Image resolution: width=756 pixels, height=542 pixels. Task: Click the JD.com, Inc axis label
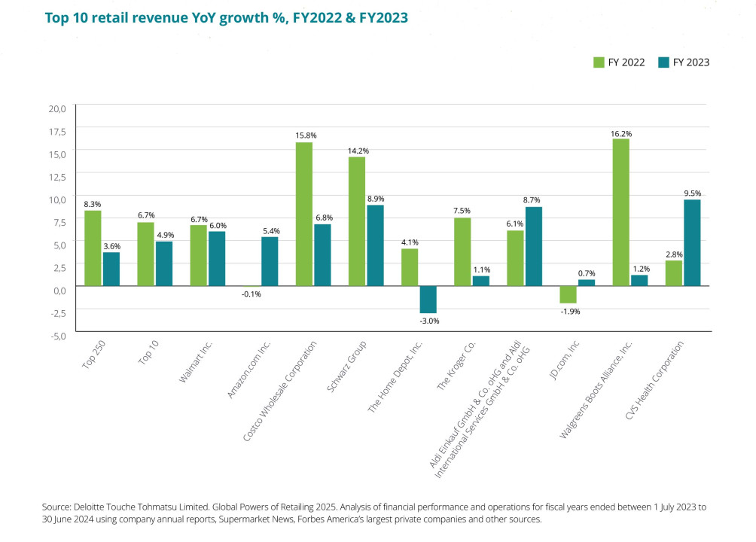point(564,361)
